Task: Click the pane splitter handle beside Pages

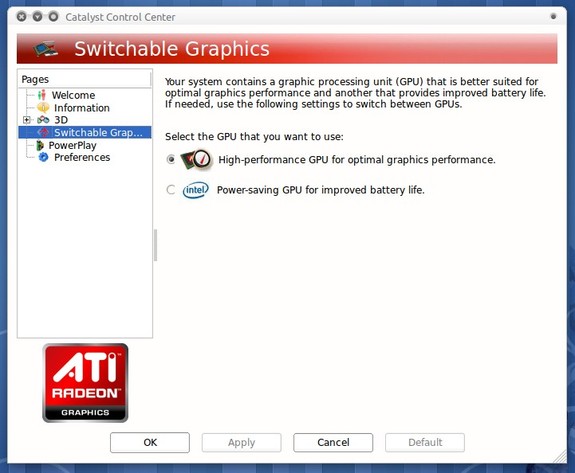Action: (x=155, y=245)
